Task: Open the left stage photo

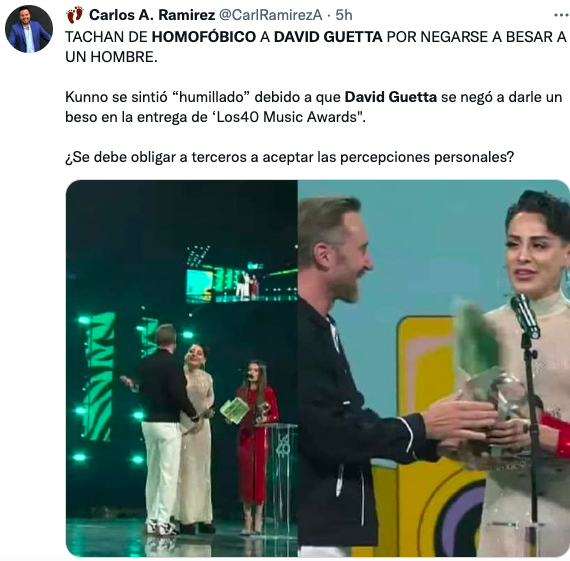Action: [182, 368]
